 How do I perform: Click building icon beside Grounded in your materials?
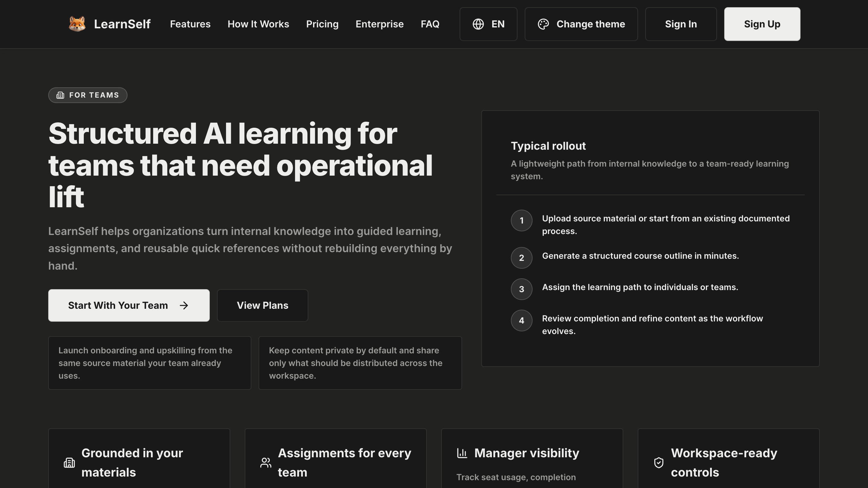pos(69,463)
